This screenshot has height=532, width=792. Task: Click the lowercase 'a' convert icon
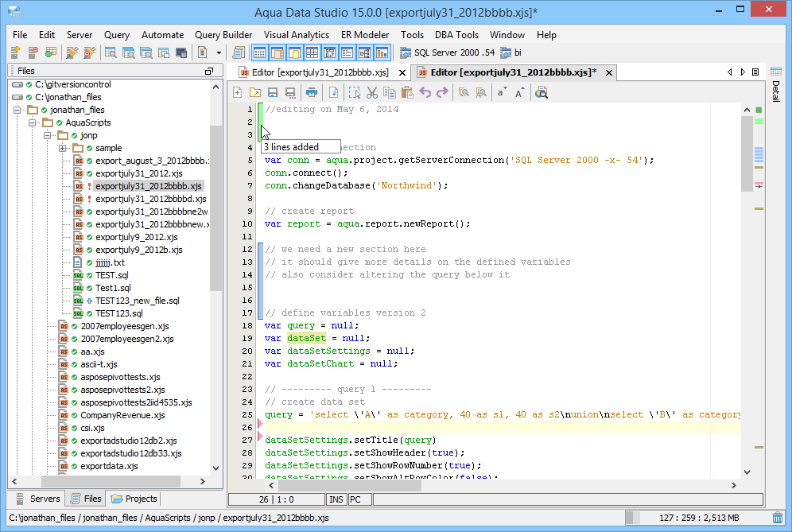(x=502, y=92)
